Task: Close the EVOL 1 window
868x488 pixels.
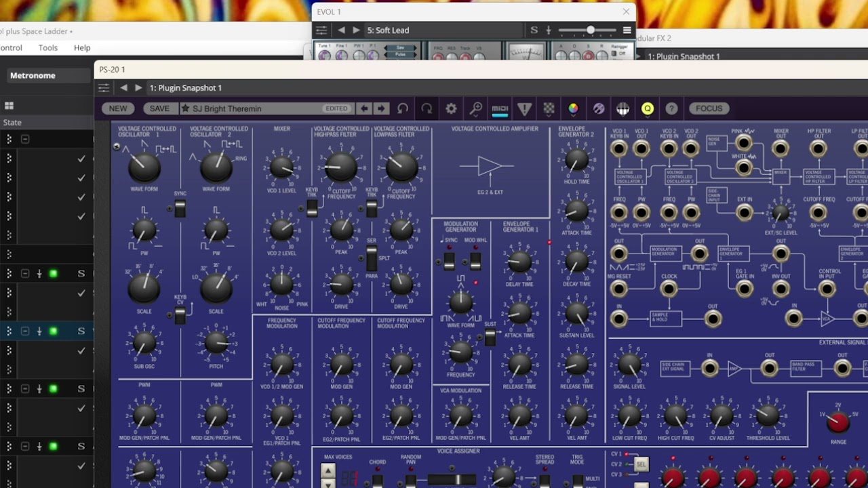Action: pos(626,12)
